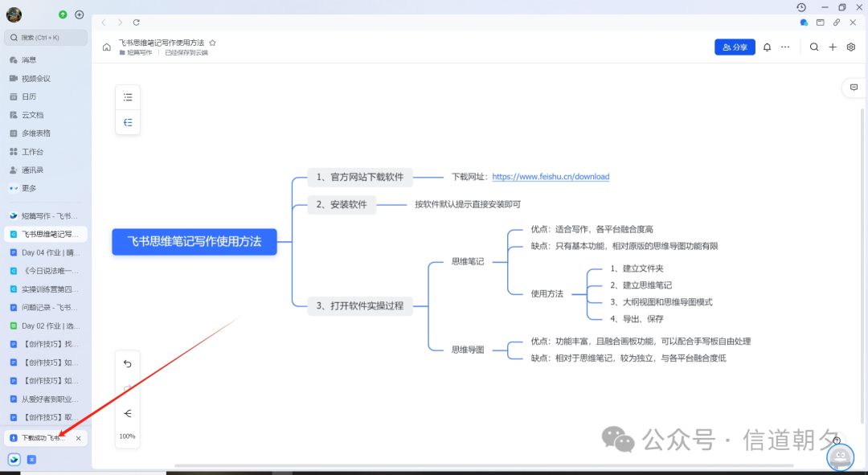The height and width of the screenshot is (475, 868).
Task: Open the 实操训练营第四 document tab
Action: [x=45, y=289]
